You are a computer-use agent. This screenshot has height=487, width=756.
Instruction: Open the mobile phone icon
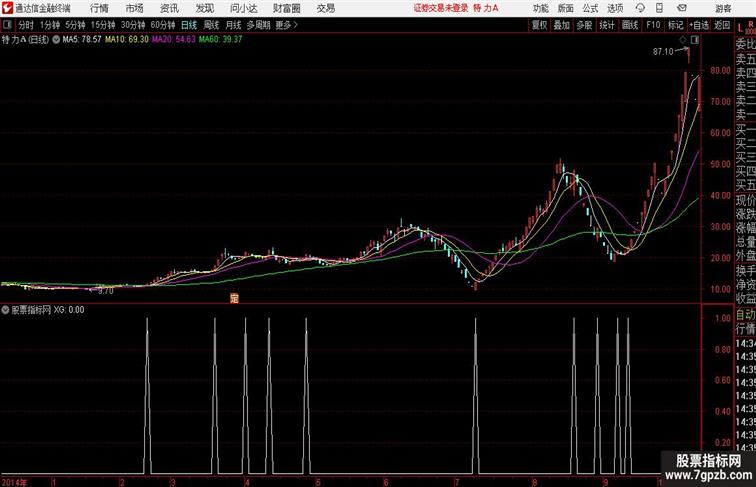[659, 8]
